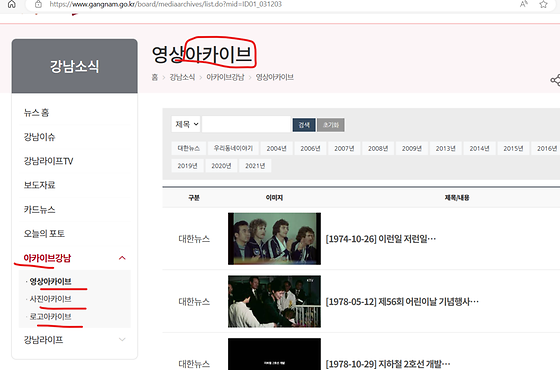560x370 pixels.
Task: Filter videos by 2013년
Action: [x=446, y=148]
